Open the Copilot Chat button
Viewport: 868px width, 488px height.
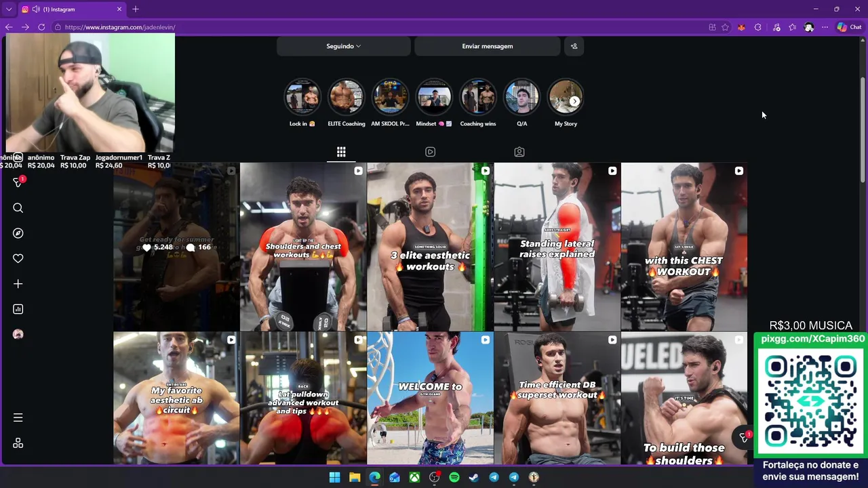[849, 27]
